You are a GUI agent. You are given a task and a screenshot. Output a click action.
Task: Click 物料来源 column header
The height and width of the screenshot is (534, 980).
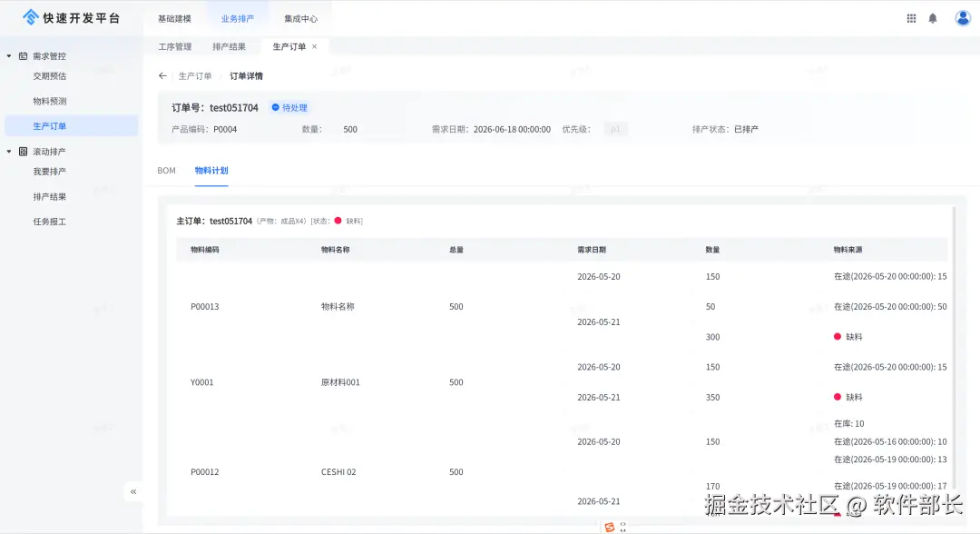848,250
